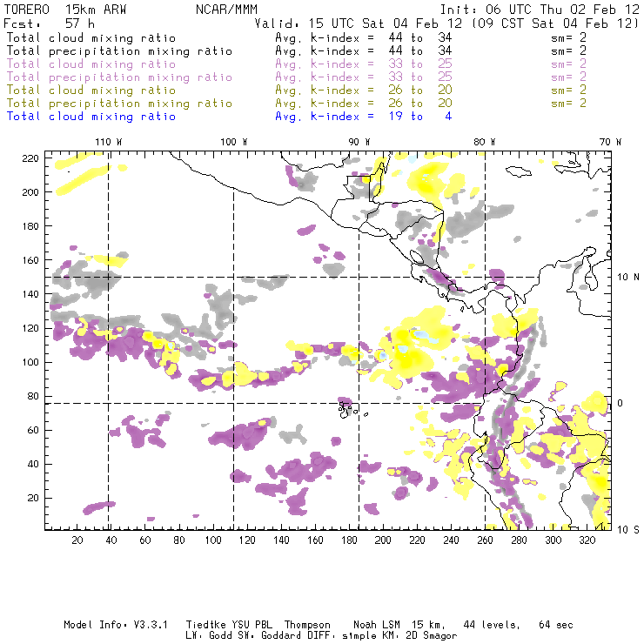The height and width of the screenshot is (644, 644).
Task: Click blue 'Avg. k-index = 19 to 4'
Action: [x=364, y=117]
